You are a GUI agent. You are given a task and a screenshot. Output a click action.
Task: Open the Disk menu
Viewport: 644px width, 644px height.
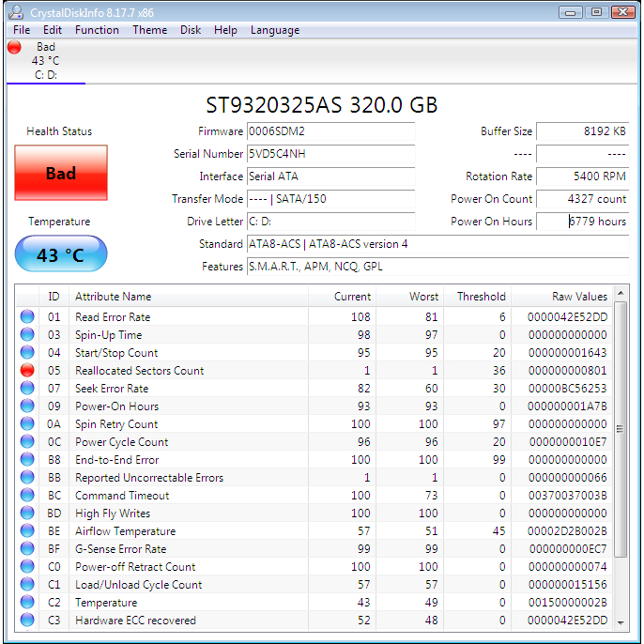pyautogui.click(x=191, y=30)
